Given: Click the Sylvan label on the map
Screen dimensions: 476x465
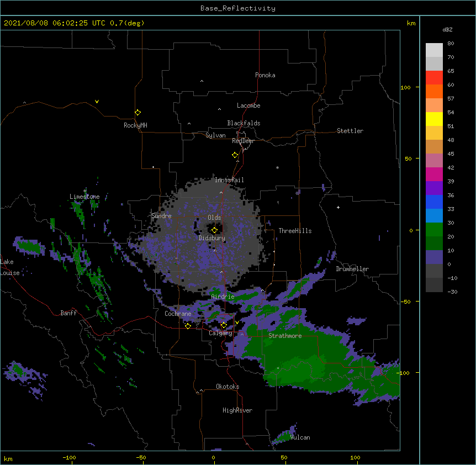Looking at the screenshot, I should [215, 135].
